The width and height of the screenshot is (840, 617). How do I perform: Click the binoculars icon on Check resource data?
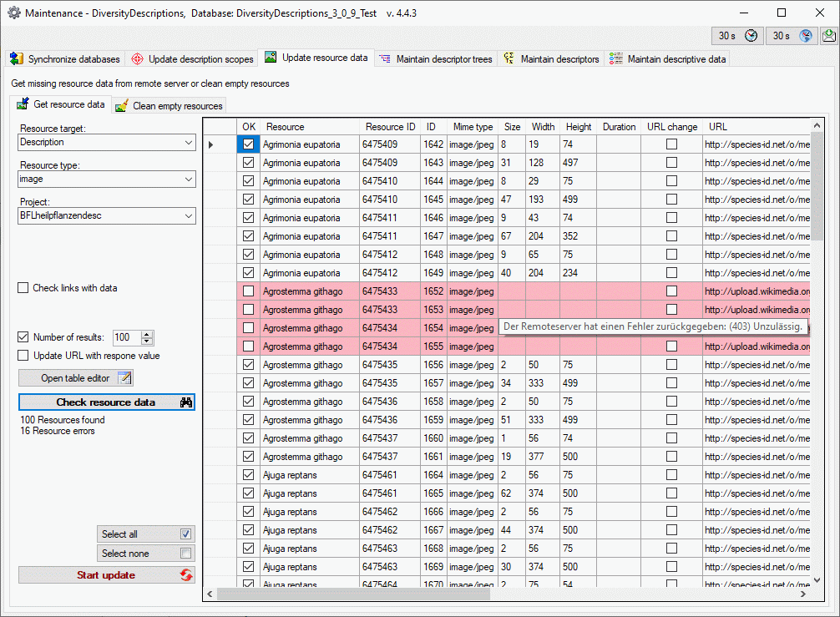coord(186,402)
